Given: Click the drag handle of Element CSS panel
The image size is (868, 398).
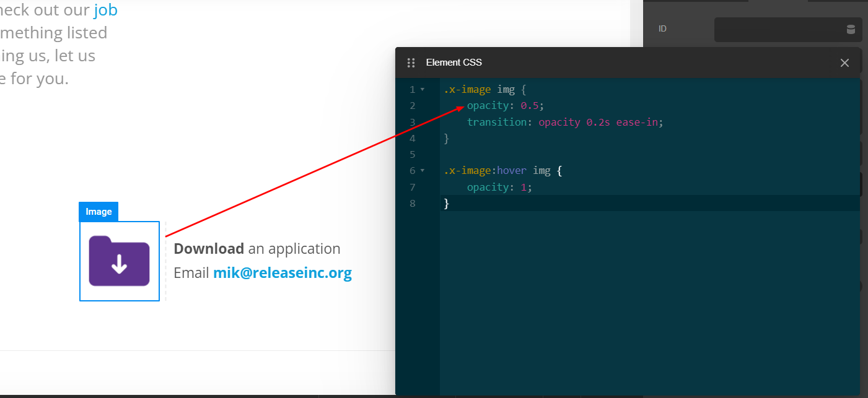Looking at the screenshot, I should (x=411, y=63).
